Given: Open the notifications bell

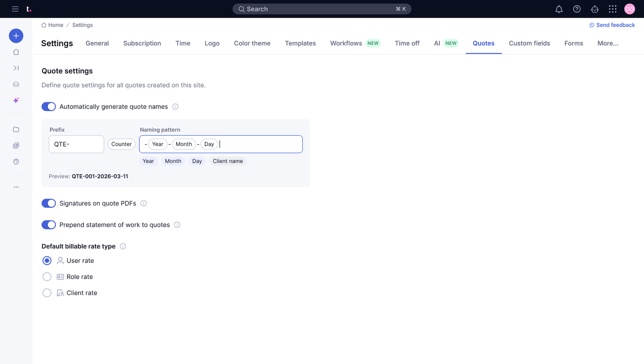Looking at the screenshot, I should (559, 9).
